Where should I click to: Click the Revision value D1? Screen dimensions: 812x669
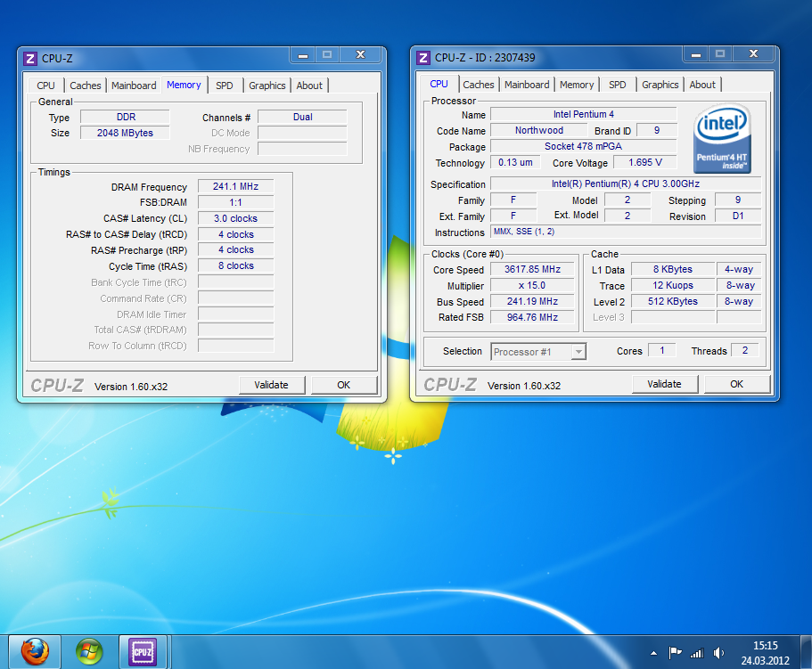738,216
